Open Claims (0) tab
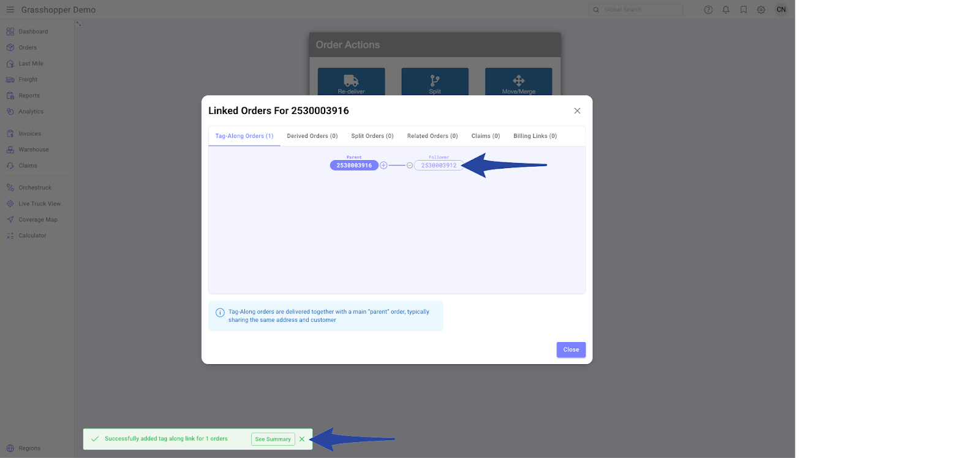 tap(485, 136)
